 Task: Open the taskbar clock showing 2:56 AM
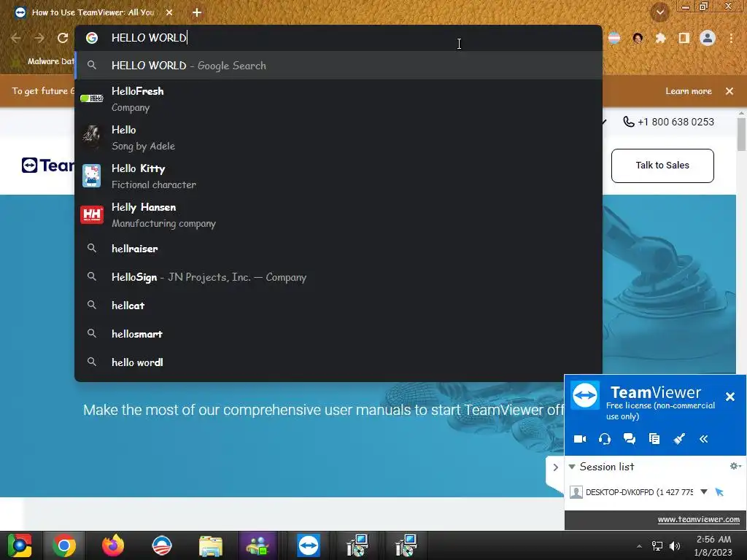(713, 545)
